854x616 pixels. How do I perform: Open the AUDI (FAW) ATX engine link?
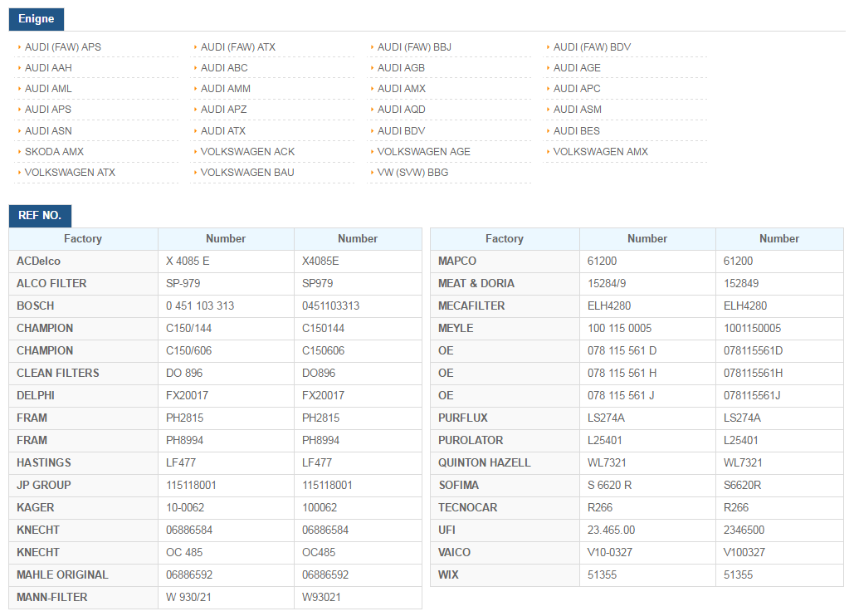pyautogui.click(x=238, y=46)
